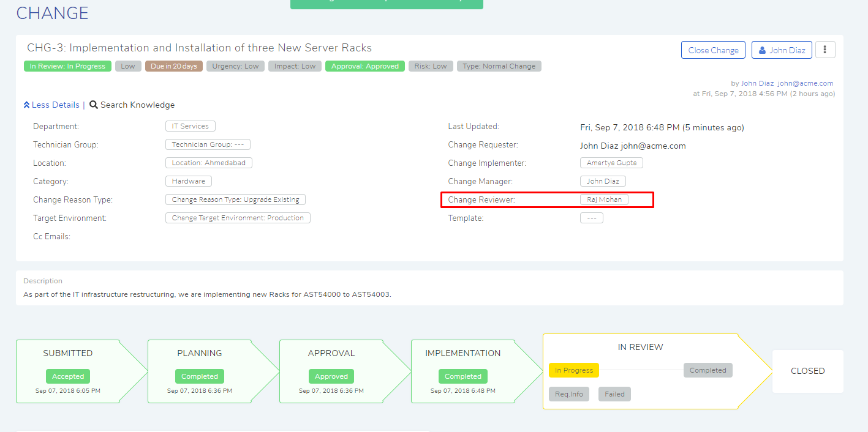
Task: Click the user icon in John Diaz button
Action: (x=762, y=50)
